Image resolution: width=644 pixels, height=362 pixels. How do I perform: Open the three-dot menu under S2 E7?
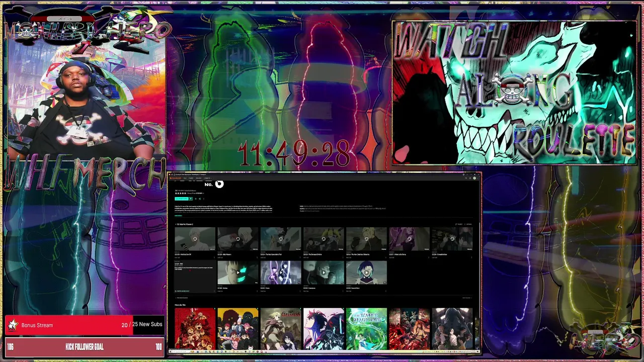471,257
